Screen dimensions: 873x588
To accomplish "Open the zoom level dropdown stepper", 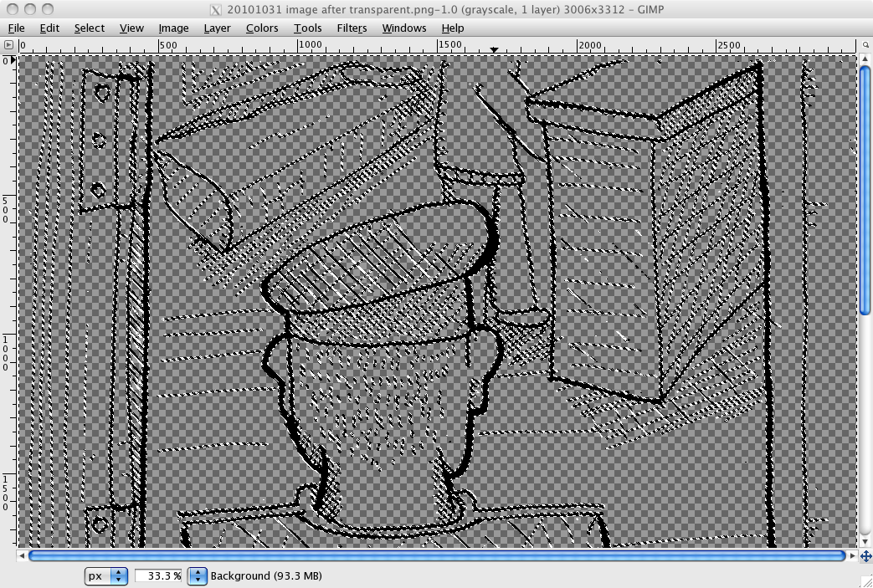I will pos(197,575).
